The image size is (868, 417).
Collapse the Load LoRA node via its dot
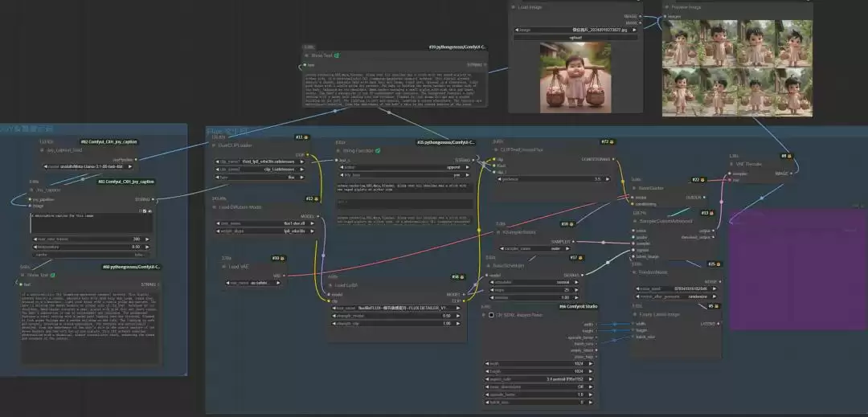click(x=331, y=285)
